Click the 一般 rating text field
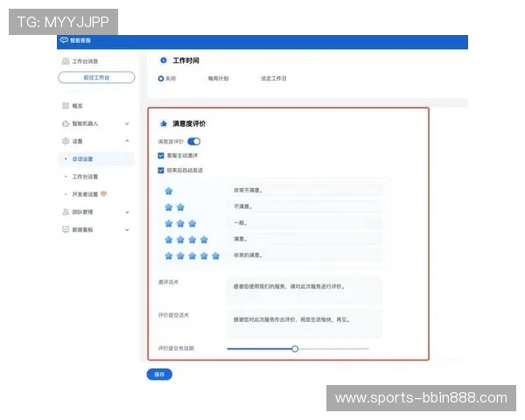 click(306, 223)
